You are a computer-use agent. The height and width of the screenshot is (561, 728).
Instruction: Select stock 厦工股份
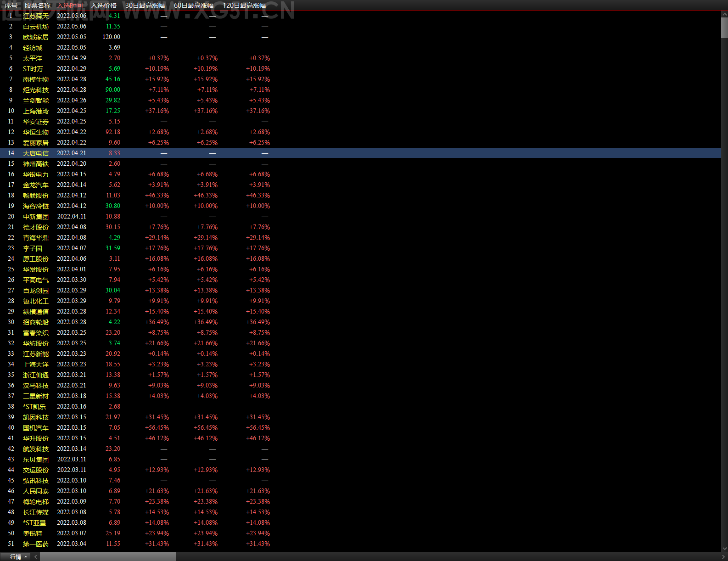click(x=36, y=259)
